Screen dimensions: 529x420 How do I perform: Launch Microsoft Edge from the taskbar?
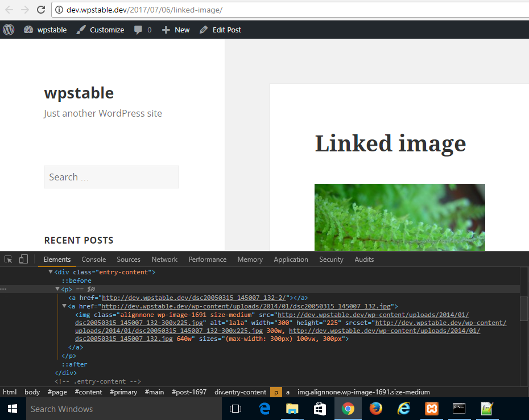[x=264, y=409]
